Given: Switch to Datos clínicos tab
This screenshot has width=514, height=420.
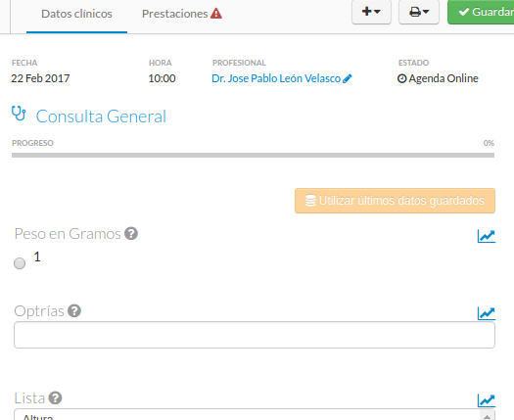Looking at the screenshot, I should (76, 14).
